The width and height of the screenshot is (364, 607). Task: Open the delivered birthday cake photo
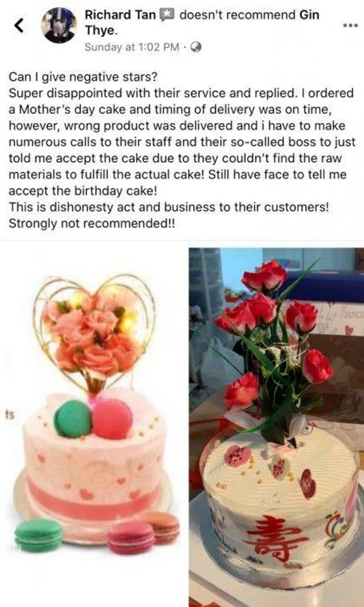tap(276, 427)
